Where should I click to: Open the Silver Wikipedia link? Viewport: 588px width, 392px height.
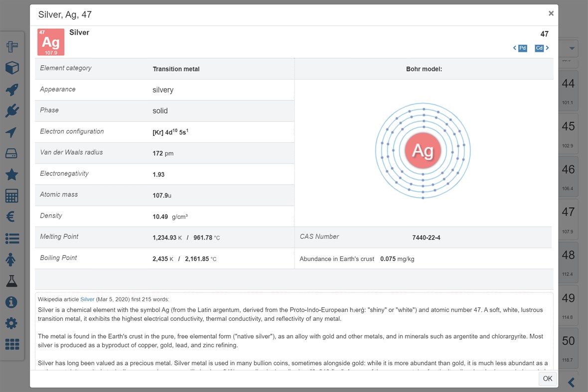87,299
